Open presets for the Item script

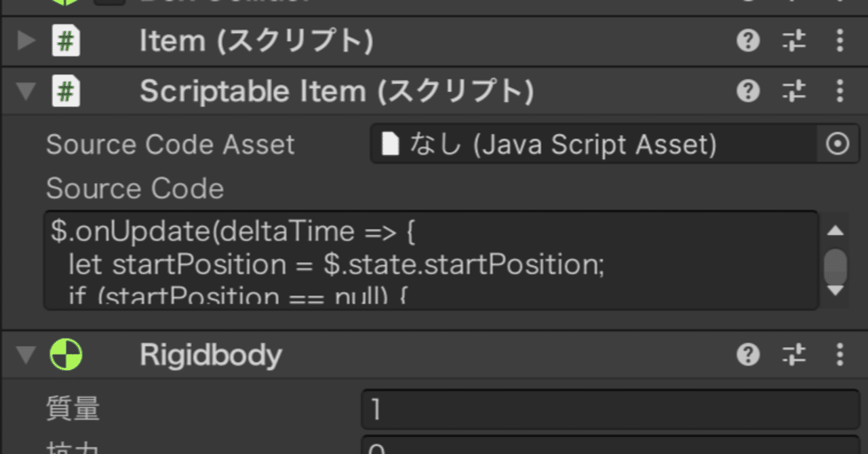[793, 41]
